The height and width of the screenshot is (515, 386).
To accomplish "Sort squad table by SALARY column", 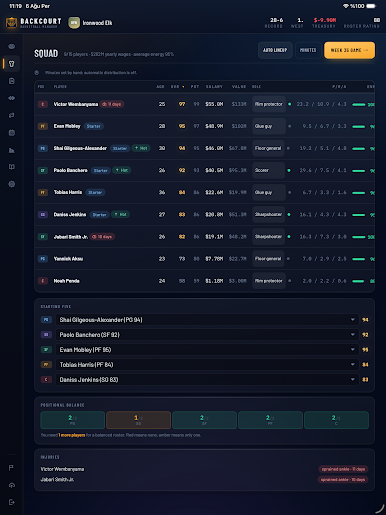I will point(214,87).
